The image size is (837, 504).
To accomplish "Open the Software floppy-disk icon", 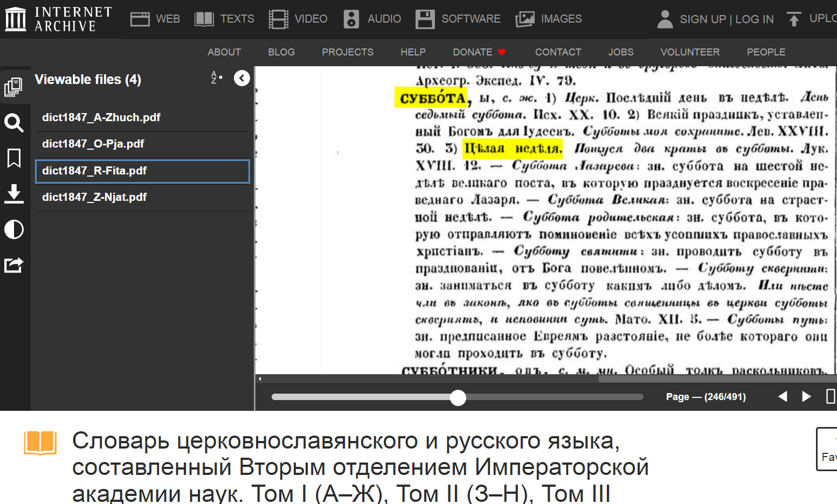I will [x=425, y=19].
